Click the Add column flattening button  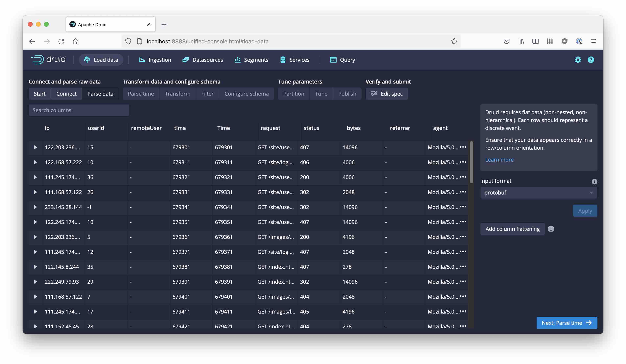click(x=512, y=229)
